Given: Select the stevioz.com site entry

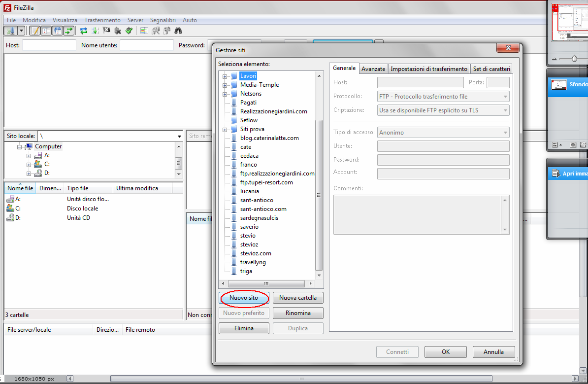Looking at the screenshot, I should pos(256,253).
